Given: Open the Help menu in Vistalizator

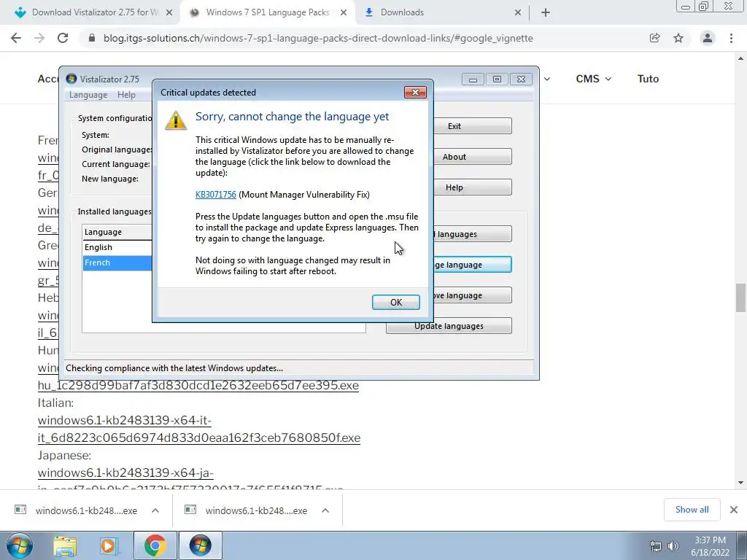Looking at the screenshot, I should pos(126,95).
